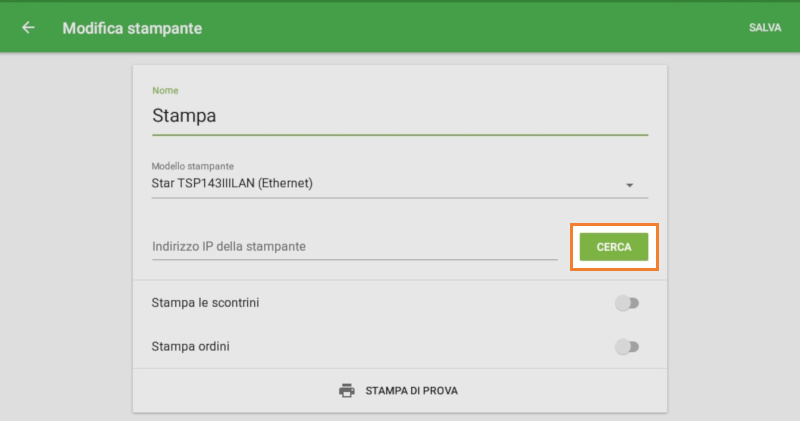800x421 pixels.
Task: Click the Nome field containing Stampa
Action: click(400, 115)
